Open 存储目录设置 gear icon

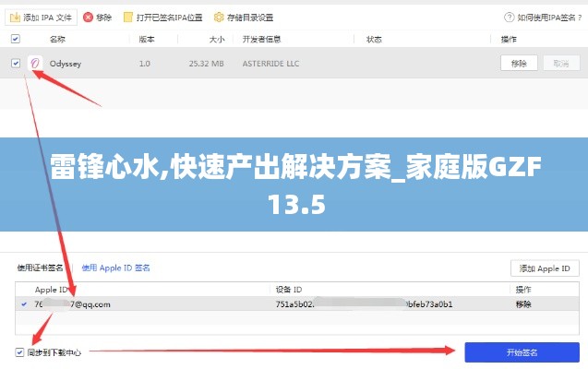tap(218, 18)
